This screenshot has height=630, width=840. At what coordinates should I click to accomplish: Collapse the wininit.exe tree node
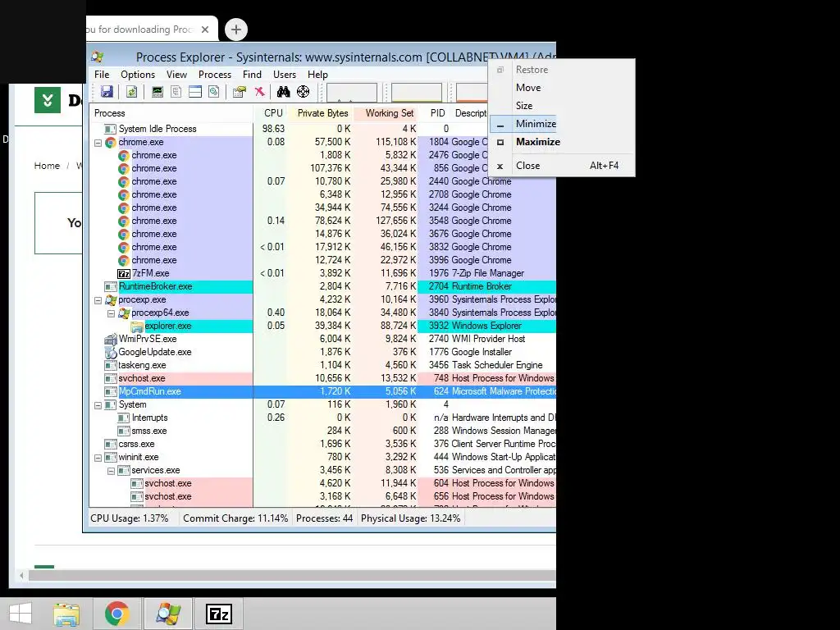click(x=98, y=458)
